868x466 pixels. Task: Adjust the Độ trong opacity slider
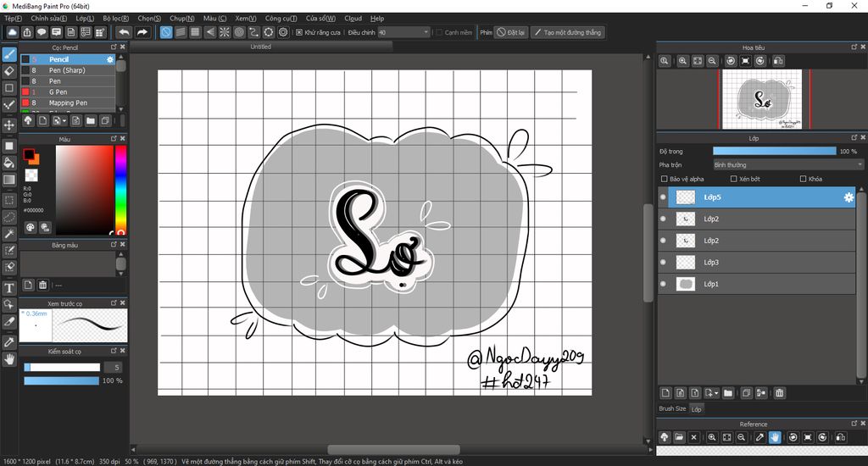pos(775,151)
